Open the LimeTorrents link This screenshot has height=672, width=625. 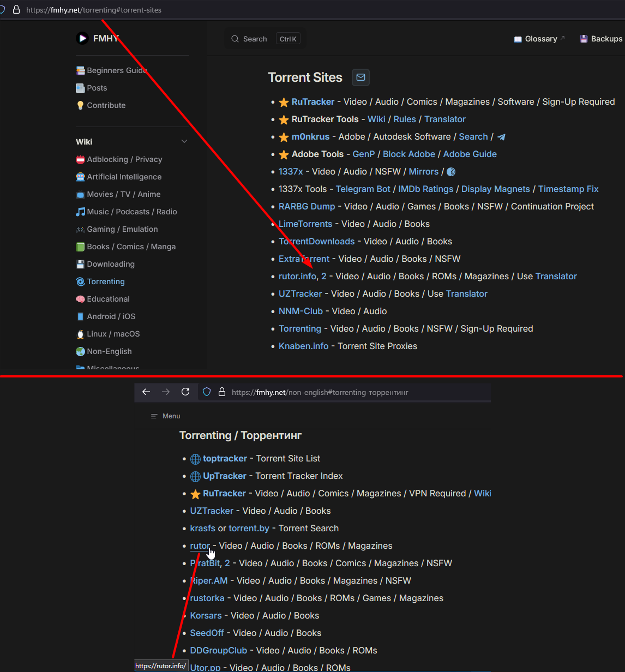pyautogui.click(x=305, y=224)
